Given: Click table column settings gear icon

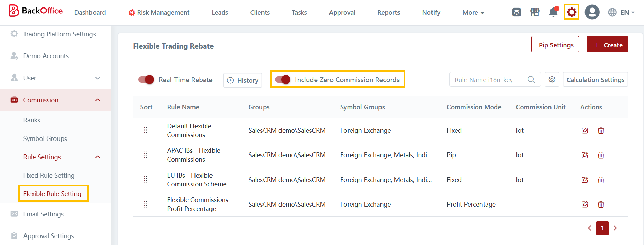Looking at the screenshot, I should point(552,80).
